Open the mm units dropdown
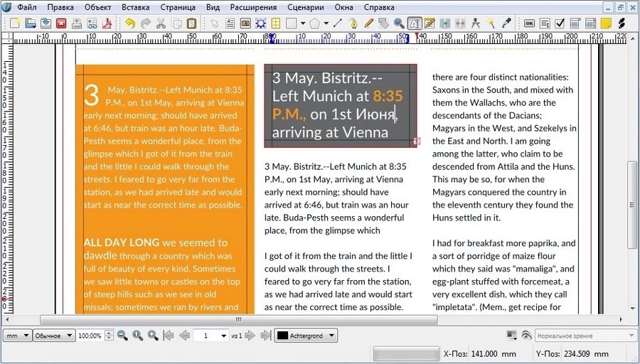The height and width of the screenshot is (364, 640). pos(18,336)
